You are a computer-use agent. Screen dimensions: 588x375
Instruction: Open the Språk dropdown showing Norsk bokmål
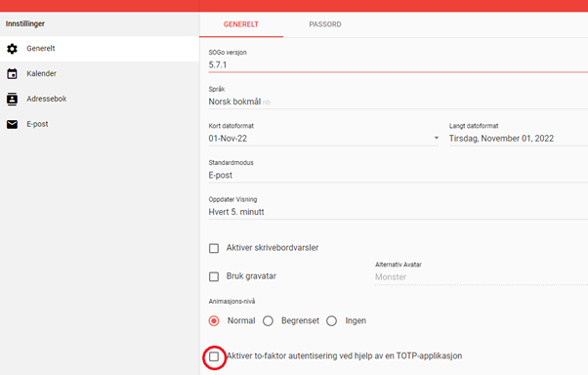click(399, 102)
